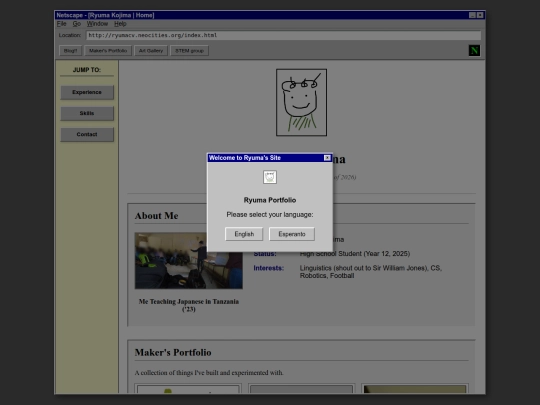
Task: Jump to the Skills section
Action: pyautogui.click(x=87, y=113)
